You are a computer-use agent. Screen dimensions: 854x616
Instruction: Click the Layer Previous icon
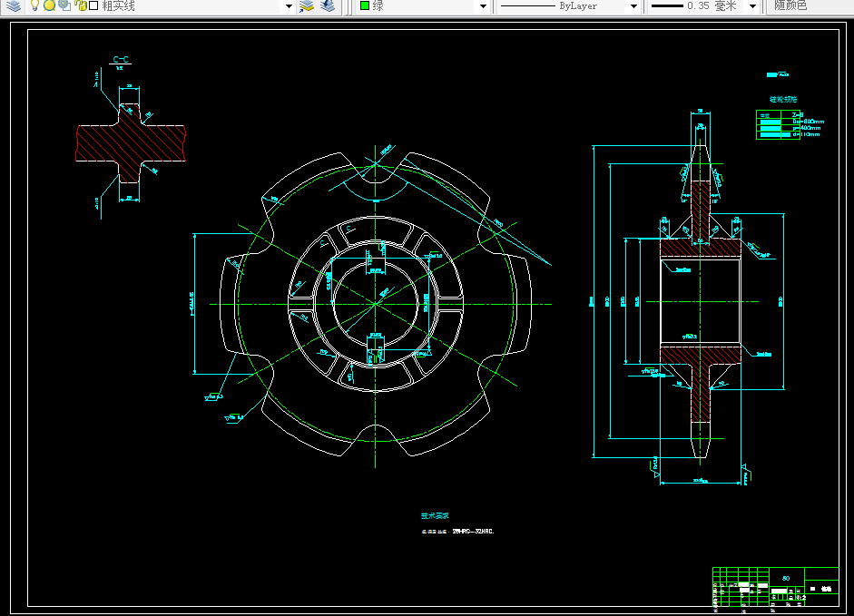pos(328,6)
